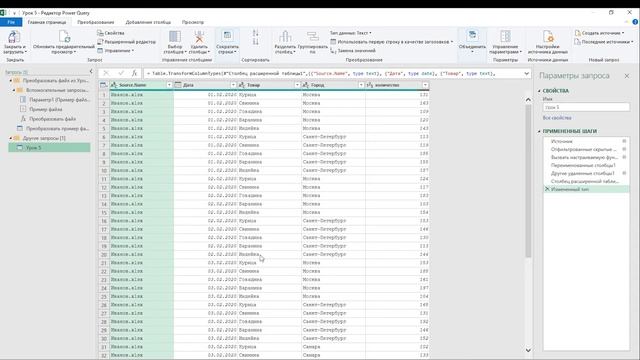Select Переименованные столбцы1 step
The image size is (640, 360).
(583, 165)
